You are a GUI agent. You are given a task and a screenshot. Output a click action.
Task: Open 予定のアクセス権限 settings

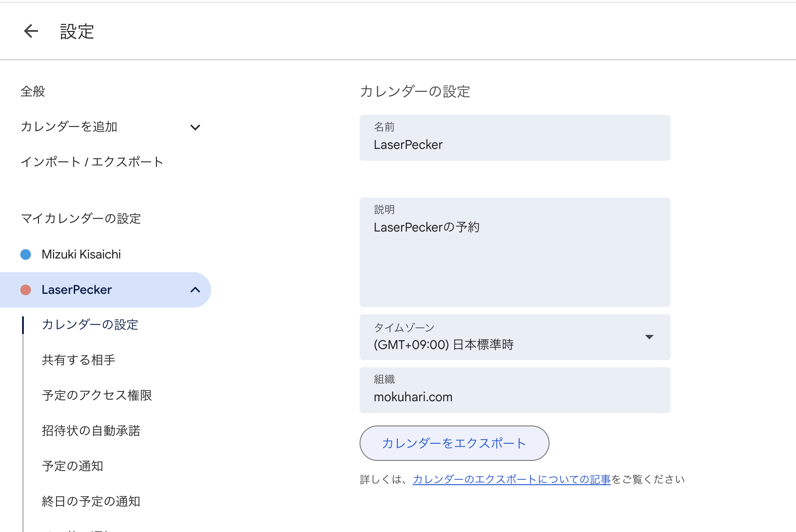pos(96,395)
